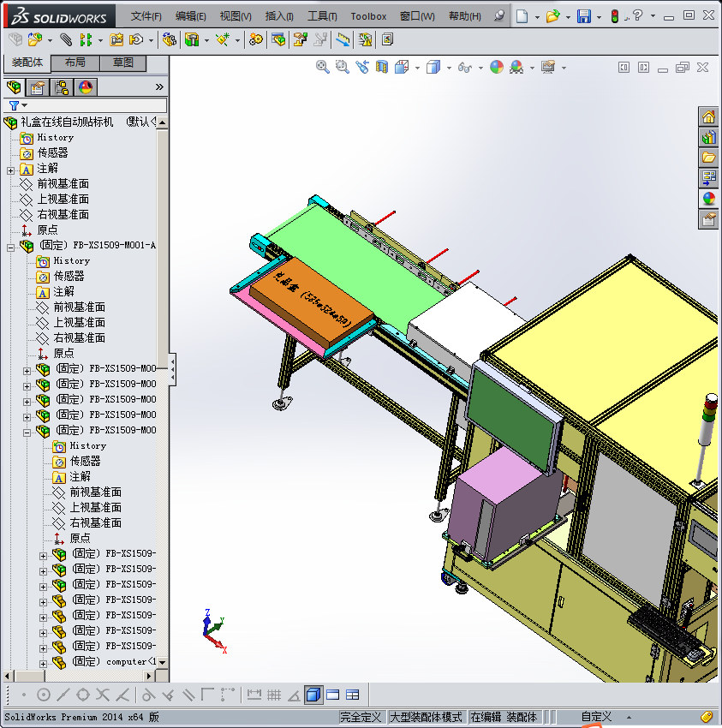Open the 编辑(E) menu
Image resolution: width=722 pixels, height=728 pixels.
[190, 16]
